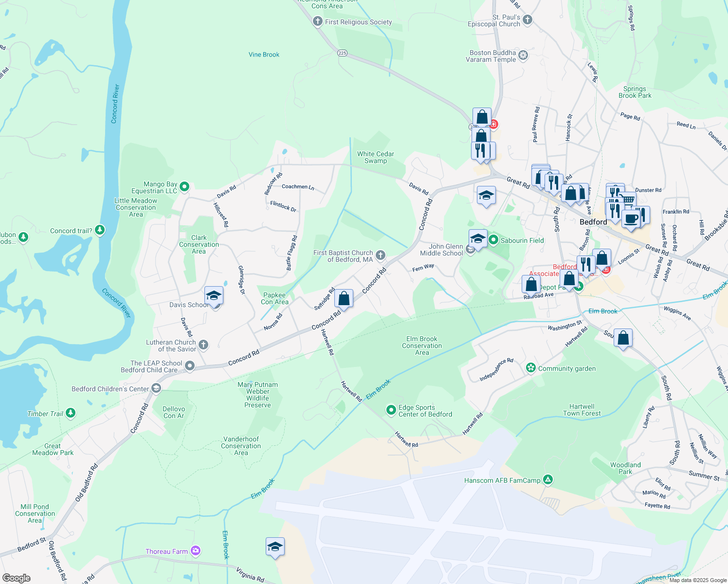Select the Independence Rd street label
Viewport: 728px width, 584px height.
coord(497,370)
